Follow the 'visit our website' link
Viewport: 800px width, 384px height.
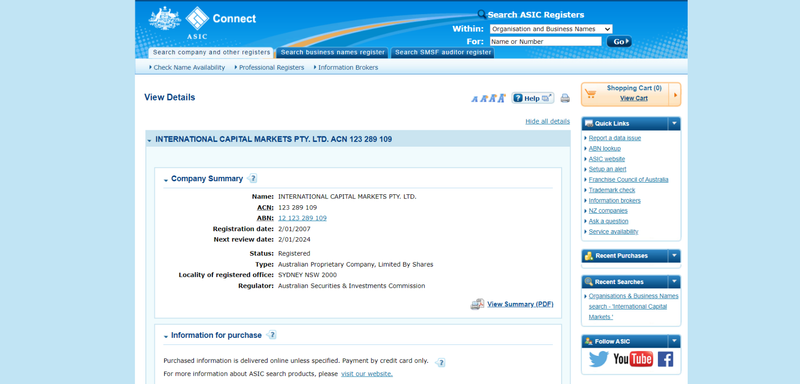coord(367,374)
